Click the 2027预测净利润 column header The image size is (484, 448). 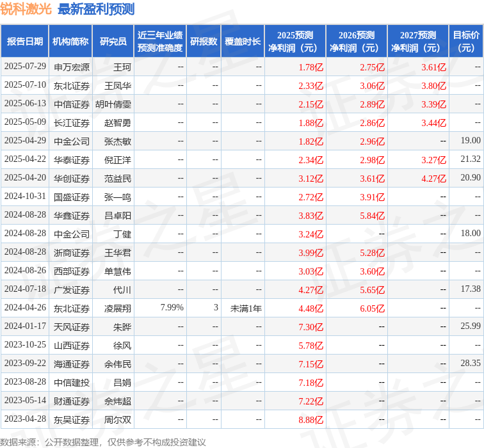click(418, 42)
